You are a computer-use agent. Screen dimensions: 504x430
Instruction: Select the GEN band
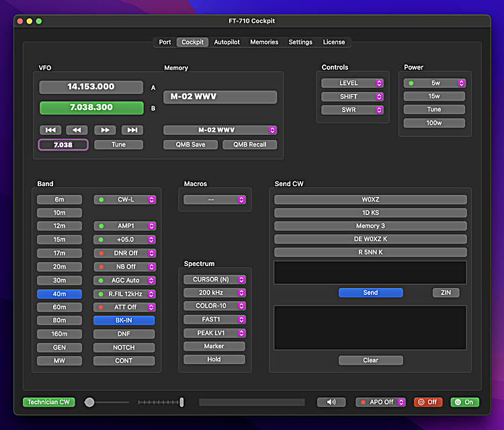tap(59, 347)
